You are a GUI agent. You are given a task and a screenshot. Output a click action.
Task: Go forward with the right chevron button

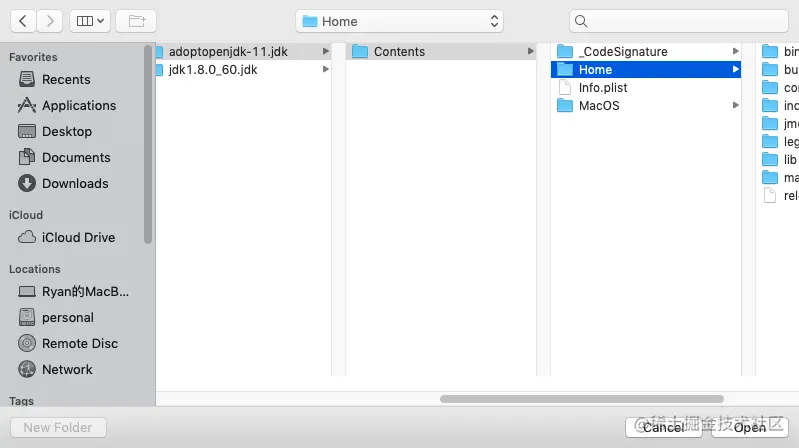pos(49,21)
